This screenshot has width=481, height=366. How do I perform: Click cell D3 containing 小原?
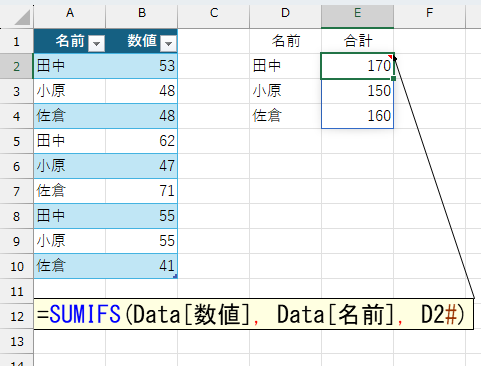(x=285, y=91)
